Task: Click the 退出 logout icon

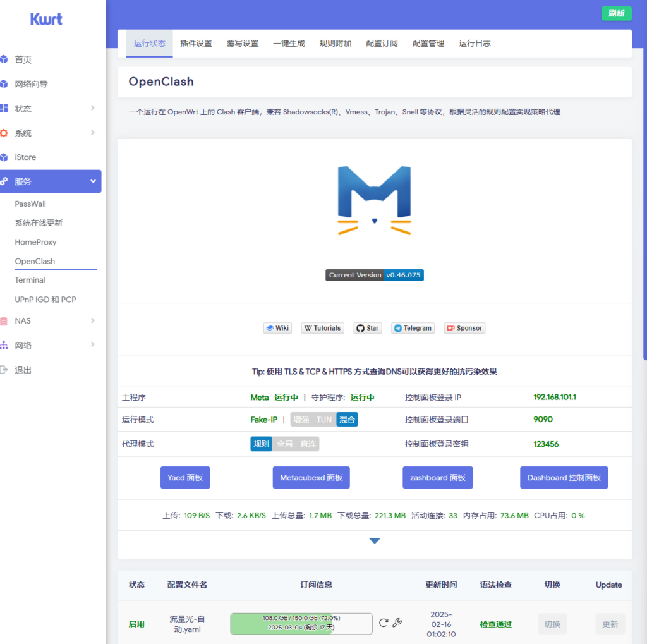Action: (4, 370)
